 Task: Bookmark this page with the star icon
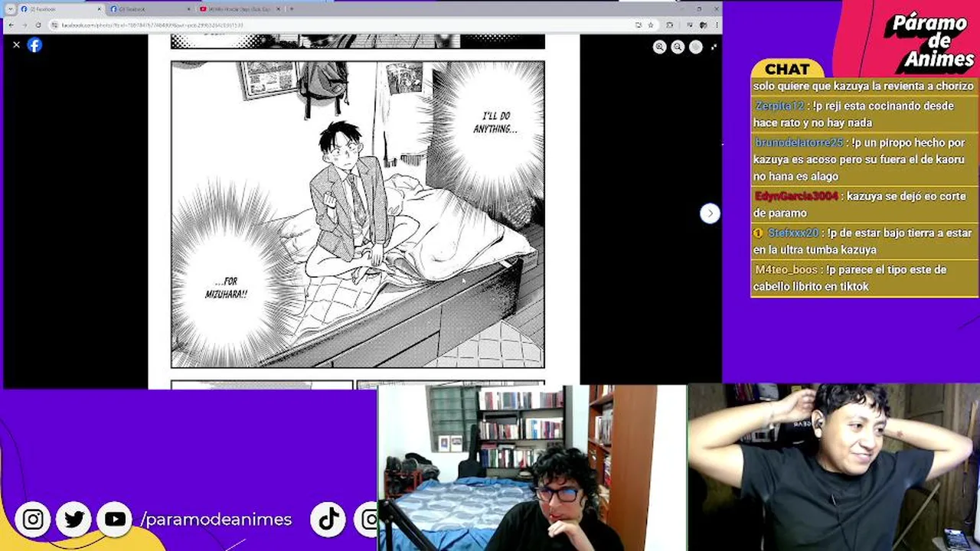651,24
